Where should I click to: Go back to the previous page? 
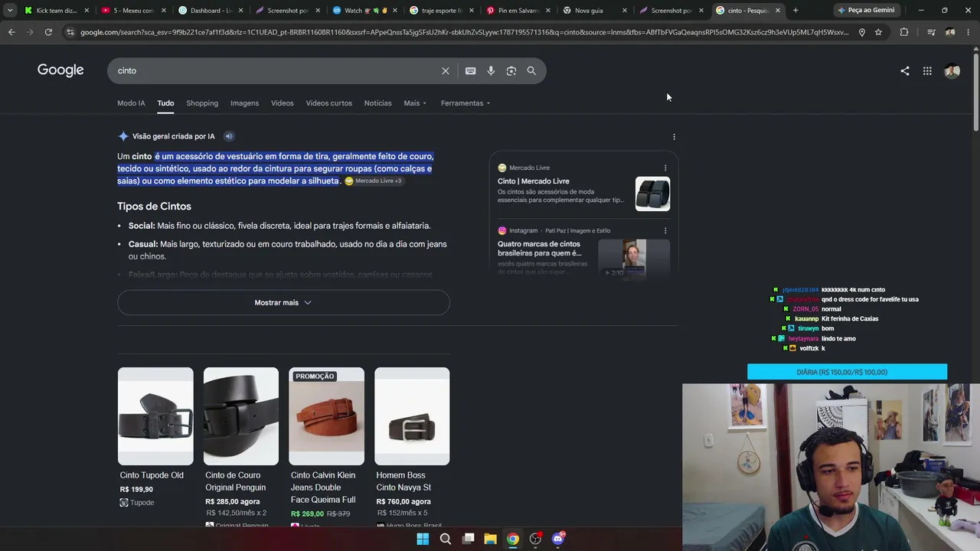[11, 32]
